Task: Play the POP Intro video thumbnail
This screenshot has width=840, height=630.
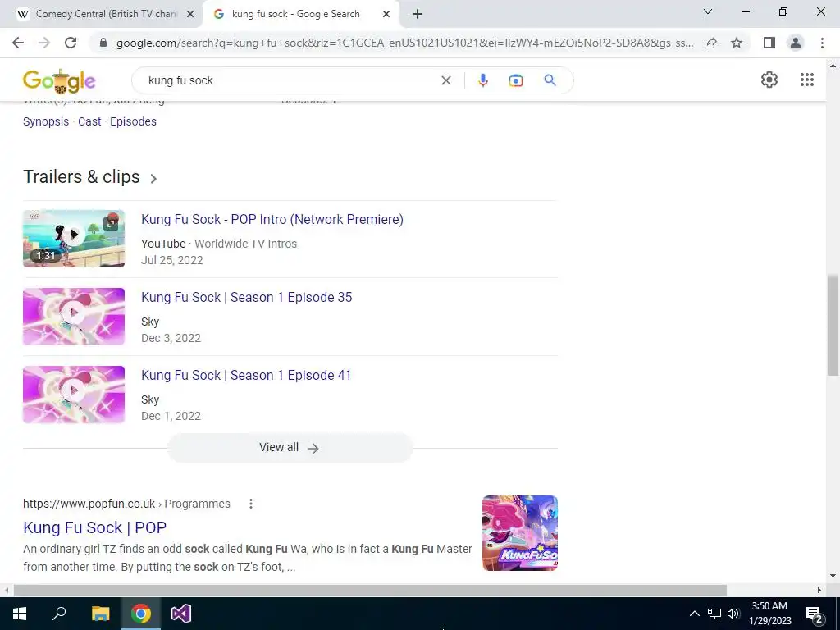Action: tap(74, 239)
